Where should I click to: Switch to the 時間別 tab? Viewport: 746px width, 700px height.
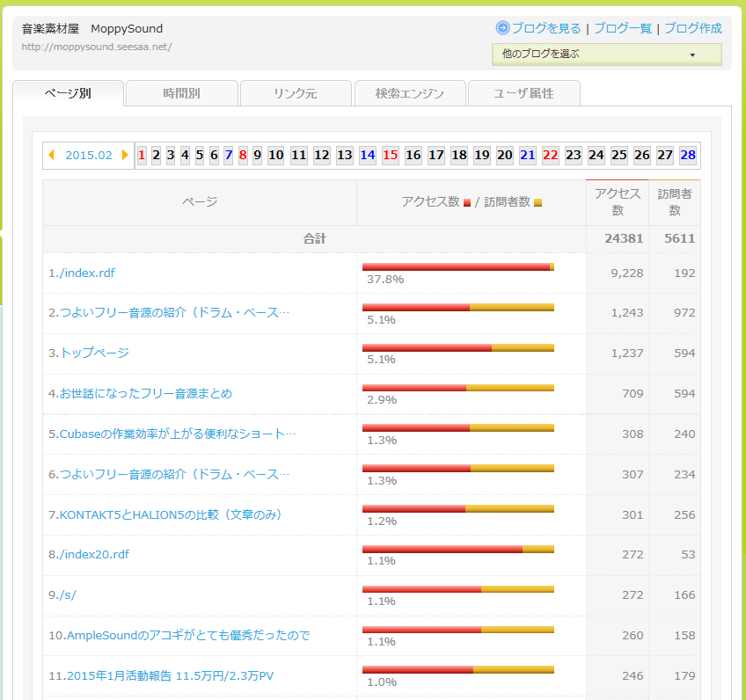(181, 93)
